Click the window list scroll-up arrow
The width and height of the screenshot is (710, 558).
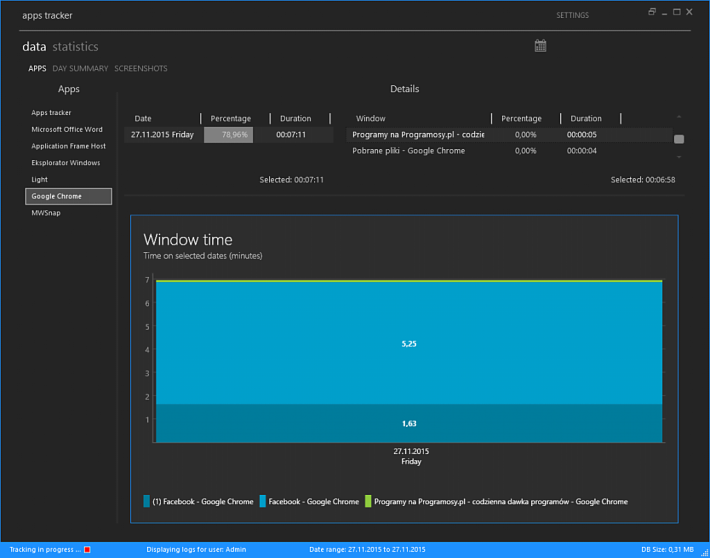(x=679, y=117)
